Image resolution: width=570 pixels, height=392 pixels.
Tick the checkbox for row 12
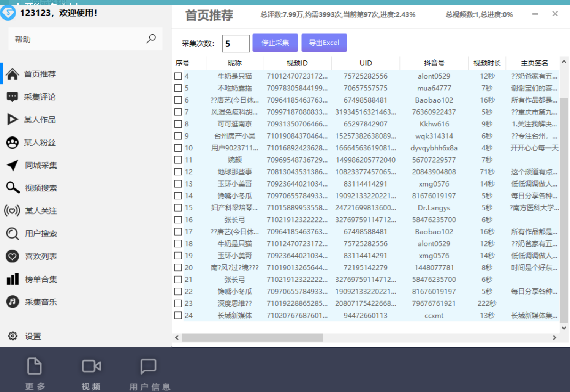(x=178, y=172)
